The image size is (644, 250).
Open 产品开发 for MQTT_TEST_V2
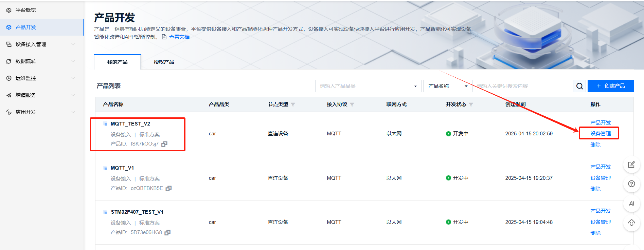(x=601, y=122)
